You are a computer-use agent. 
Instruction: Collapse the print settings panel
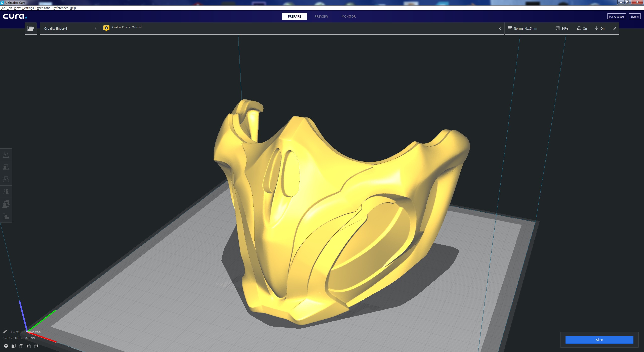(x=500, y=28)
